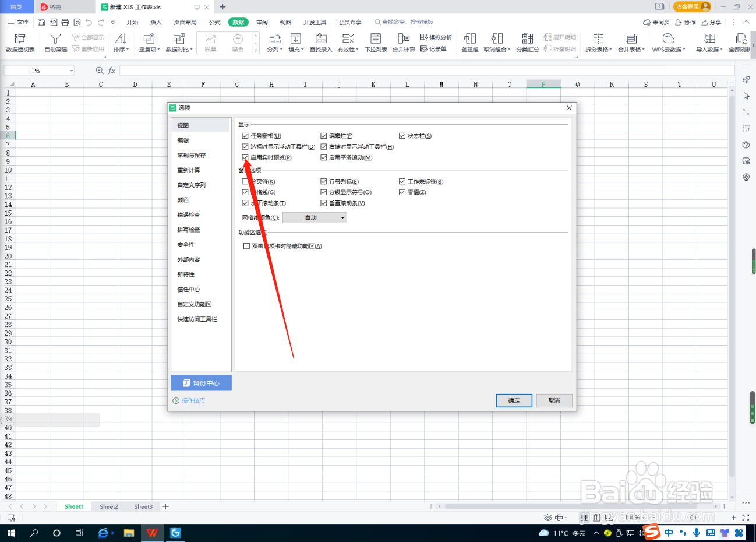The width and height of the screenshot is (756, 542).
Task: Open the 数据透视表 pivot table tool
Action: tap(20, 43)
